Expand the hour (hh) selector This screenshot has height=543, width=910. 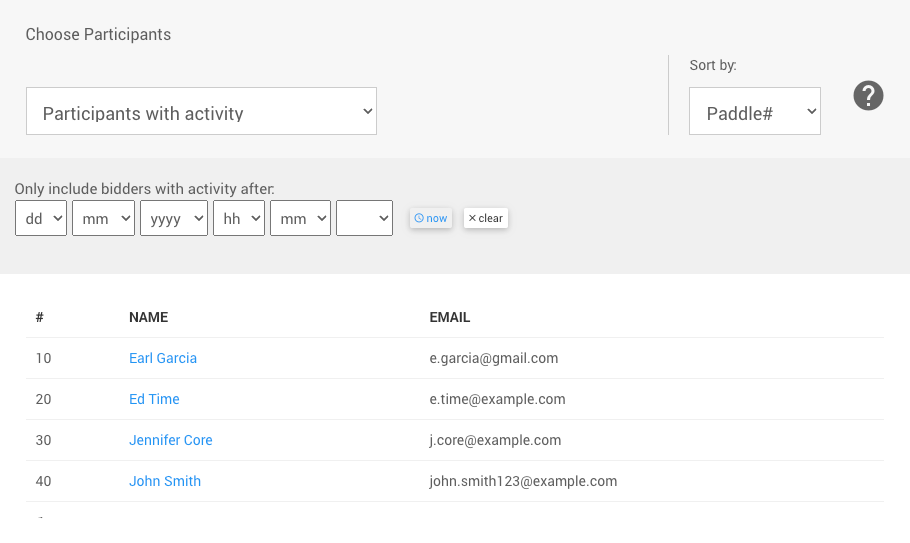(x=239, y=218)
